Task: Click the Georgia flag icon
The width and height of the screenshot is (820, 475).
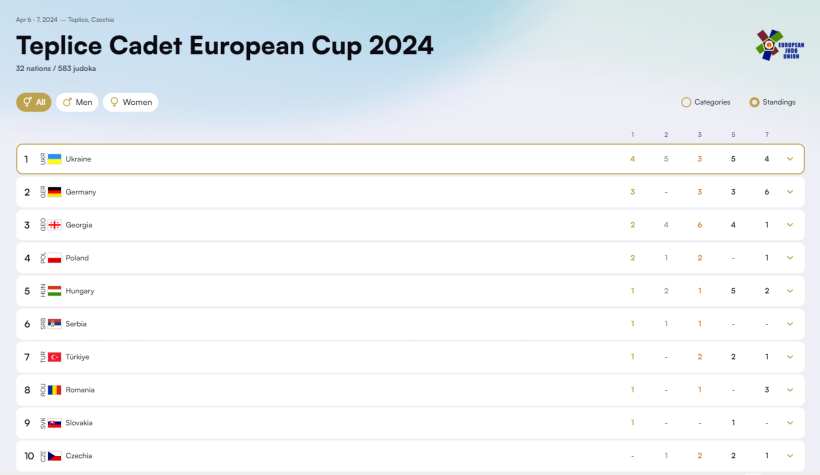Action: coord(54,225)
